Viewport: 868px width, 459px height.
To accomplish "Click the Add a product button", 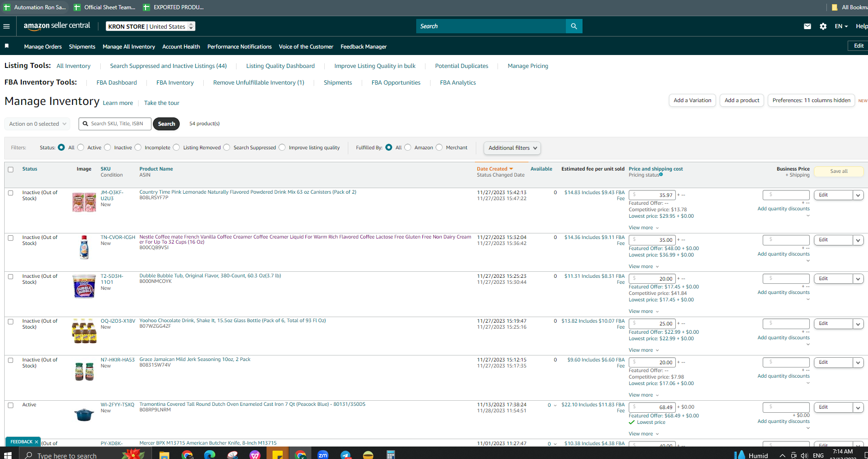I will 742,100.
